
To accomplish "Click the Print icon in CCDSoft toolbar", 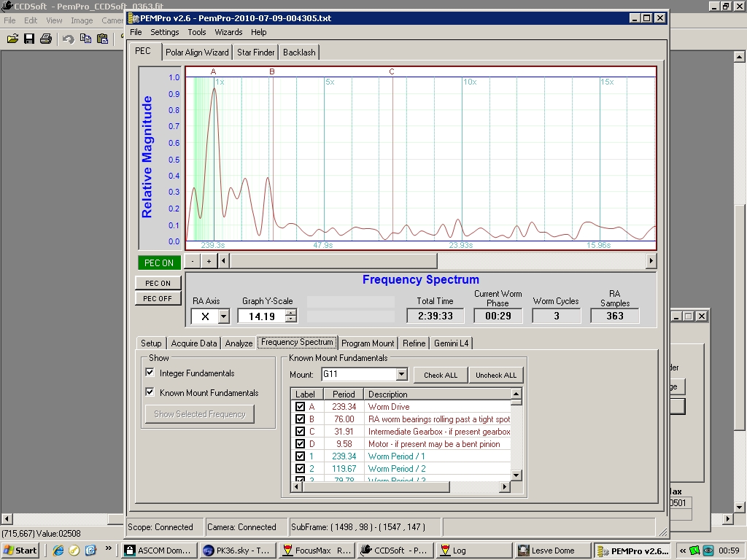I will pyautogui.click(x=46, y=39).
